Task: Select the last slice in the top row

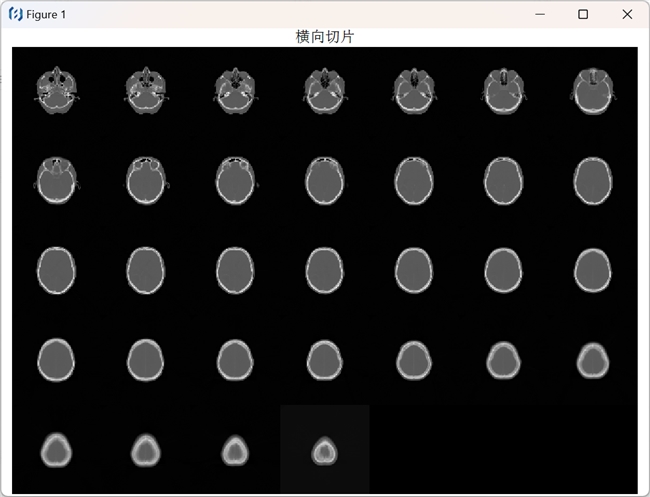Action: point(593,91)
